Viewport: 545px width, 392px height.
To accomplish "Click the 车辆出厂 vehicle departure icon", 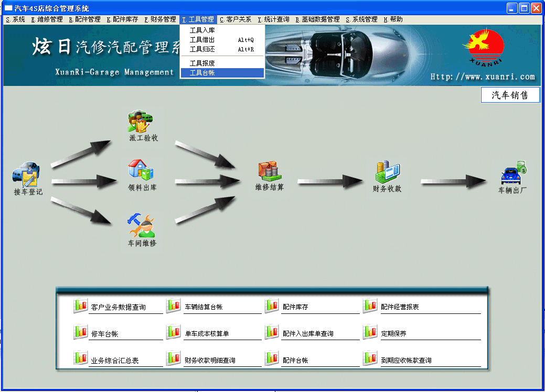I will pos(513,173).
